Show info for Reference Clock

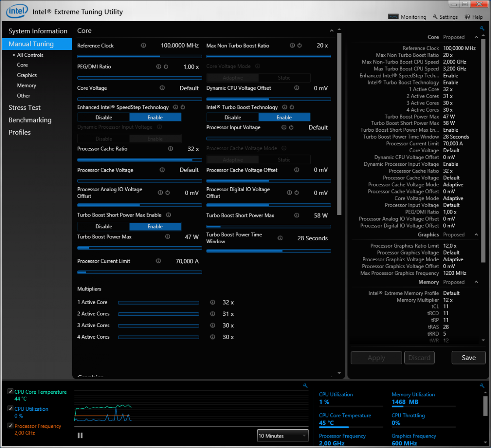(143, 45)
